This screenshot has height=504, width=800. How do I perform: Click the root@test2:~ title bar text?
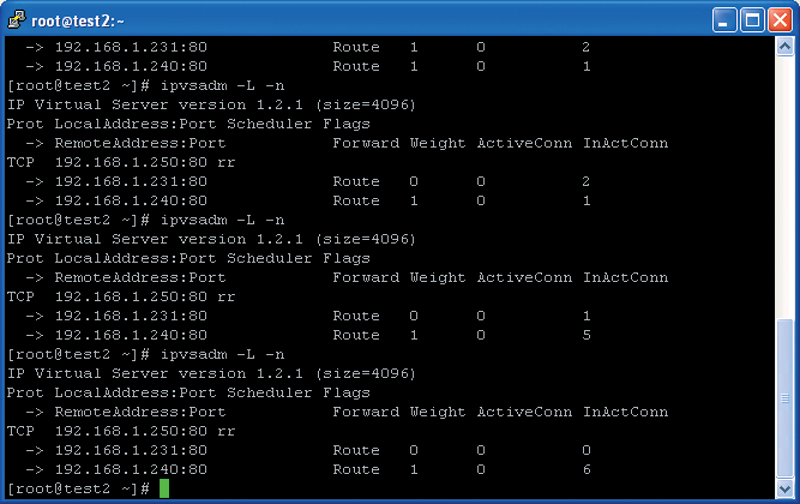point(78,21)
